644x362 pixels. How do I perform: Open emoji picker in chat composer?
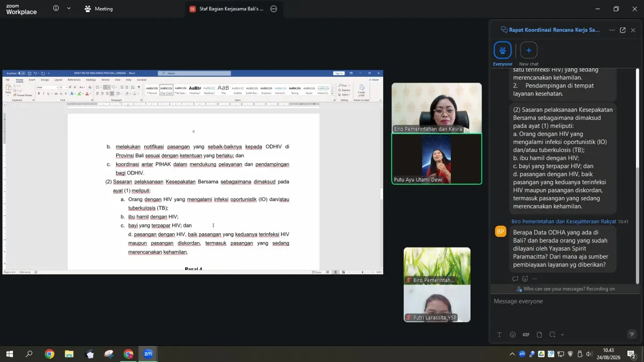(x=513, y=335)
